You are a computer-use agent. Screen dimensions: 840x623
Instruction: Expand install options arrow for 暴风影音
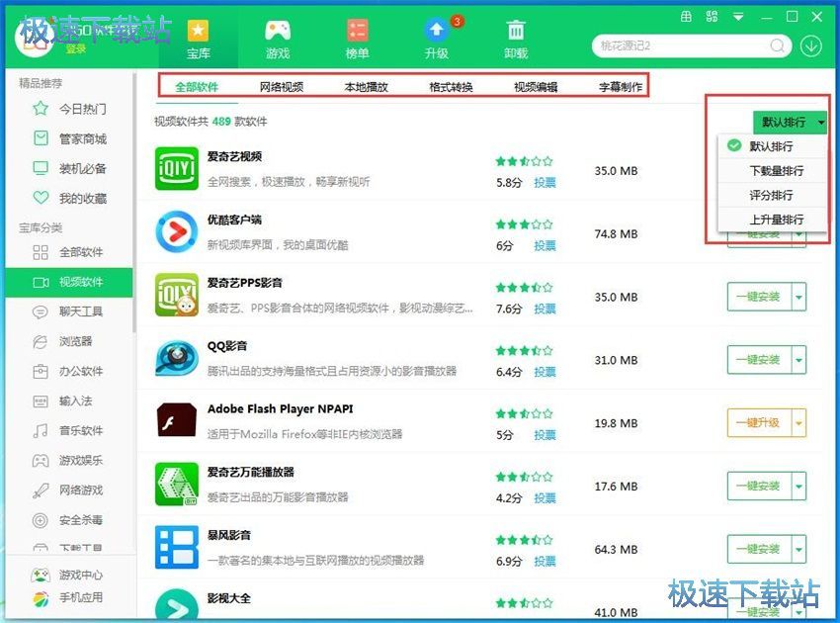pyautogui.click(x=798, y=549)
